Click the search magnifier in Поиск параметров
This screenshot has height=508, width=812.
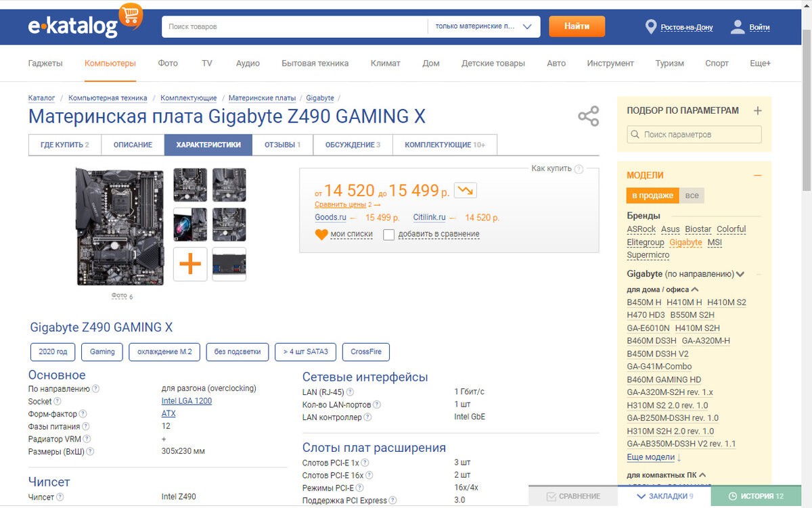pyautogui.click(x=635, y=135)
